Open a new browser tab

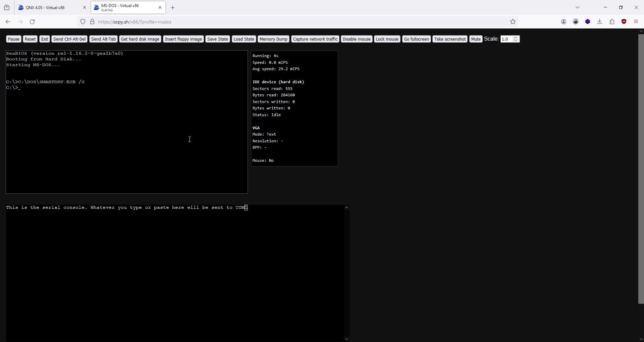(x=173, y=7)
